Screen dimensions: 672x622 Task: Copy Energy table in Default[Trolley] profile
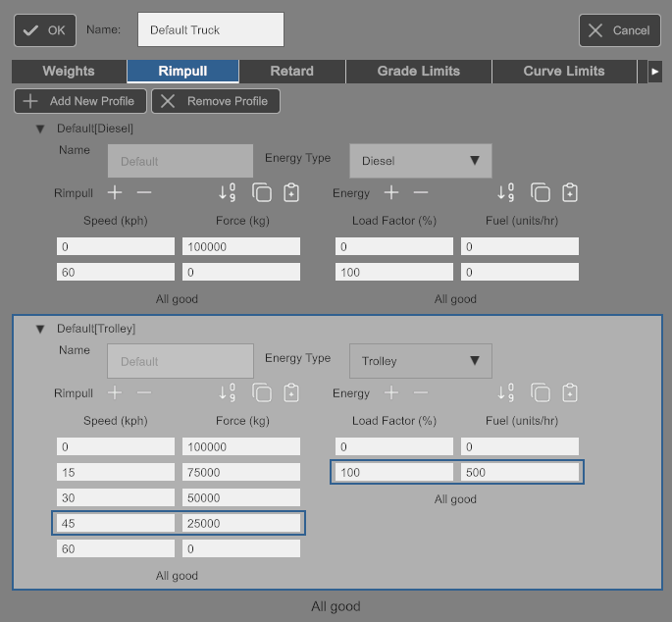pos(540,392)
